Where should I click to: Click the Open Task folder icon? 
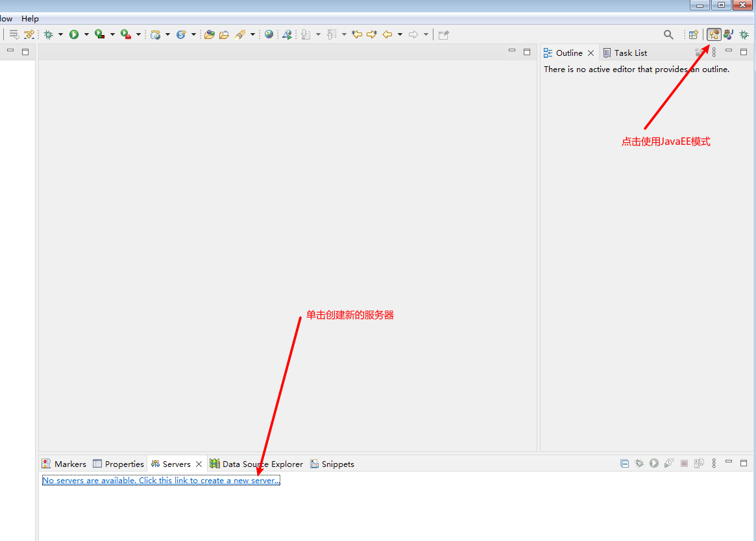click(x=224, y=34)
